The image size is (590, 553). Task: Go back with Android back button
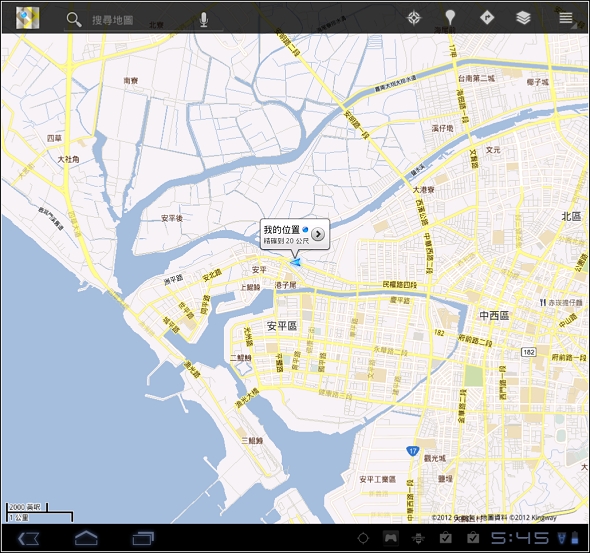(28, 539)
